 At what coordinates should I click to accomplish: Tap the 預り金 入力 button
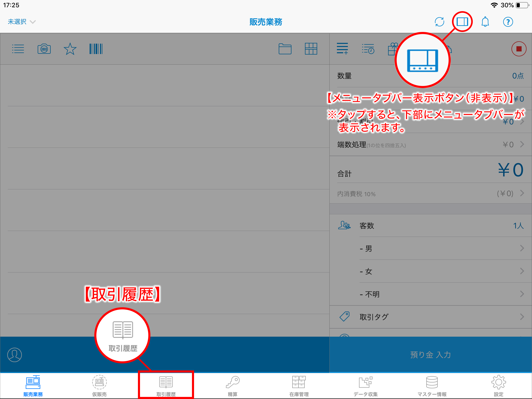coord(430,355)
